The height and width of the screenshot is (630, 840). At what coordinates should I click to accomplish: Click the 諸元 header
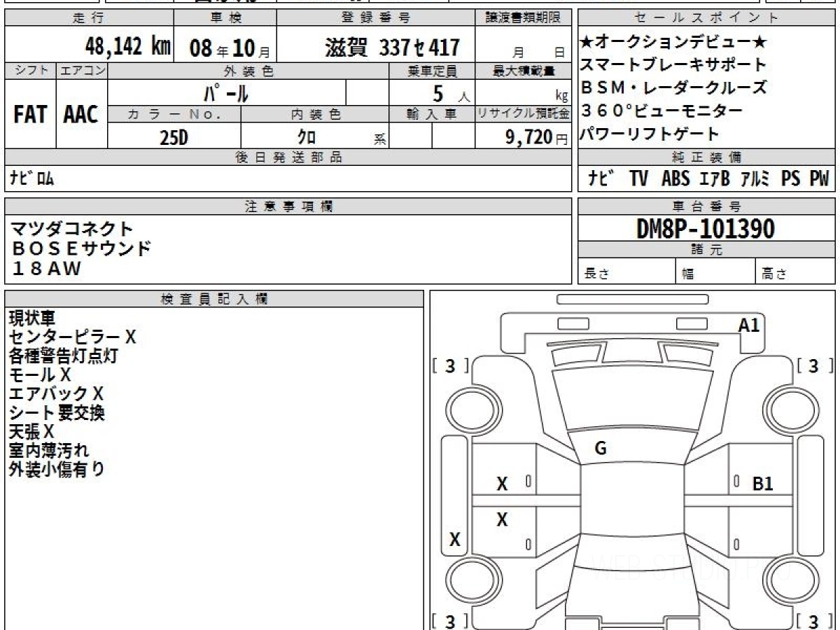pyautogui.click(x=707, y=250)
